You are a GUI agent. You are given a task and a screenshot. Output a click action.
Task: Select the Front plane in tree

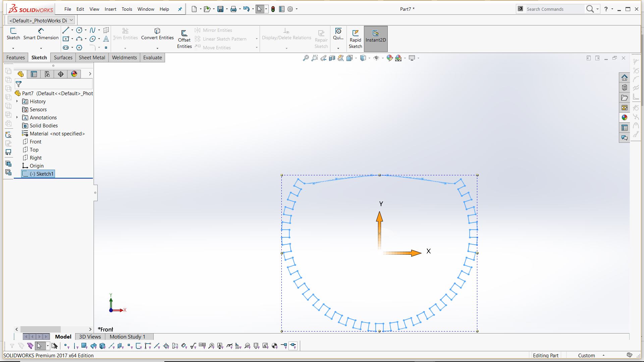35,141
